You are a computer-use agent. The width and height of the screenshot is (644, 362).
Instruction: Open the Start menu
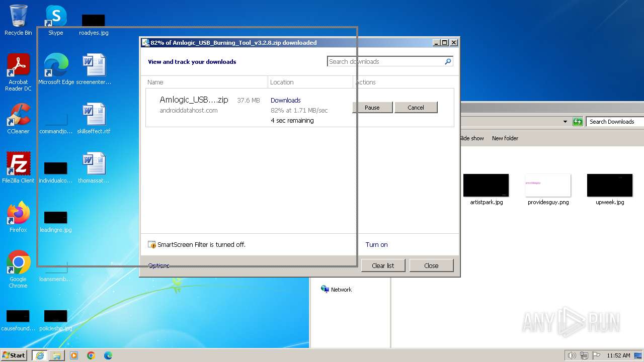coord(14,355)
